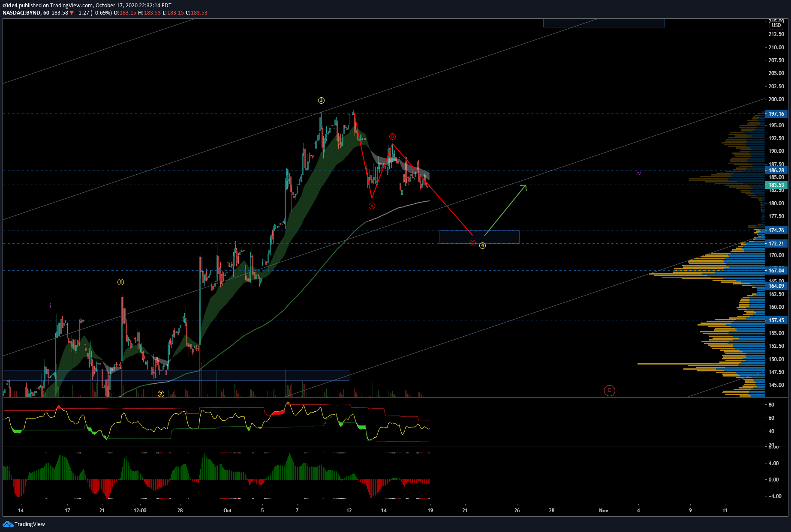
Task: Click the '12:00' label on time axis
Action: click(x=140, y=510)
